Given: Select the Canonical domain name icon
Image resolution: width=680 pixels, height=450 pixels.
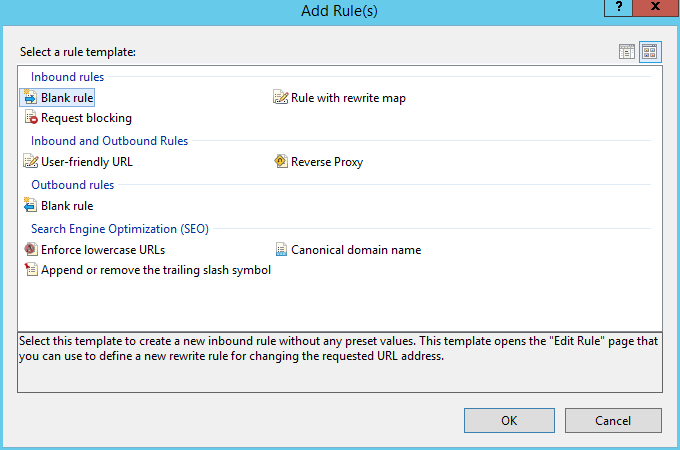Looking at the screenshot, I should (281, 250).
